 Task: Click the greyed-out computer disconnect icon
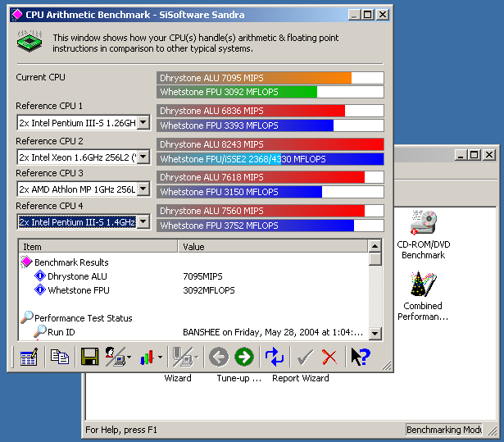[x=183, y=357]
